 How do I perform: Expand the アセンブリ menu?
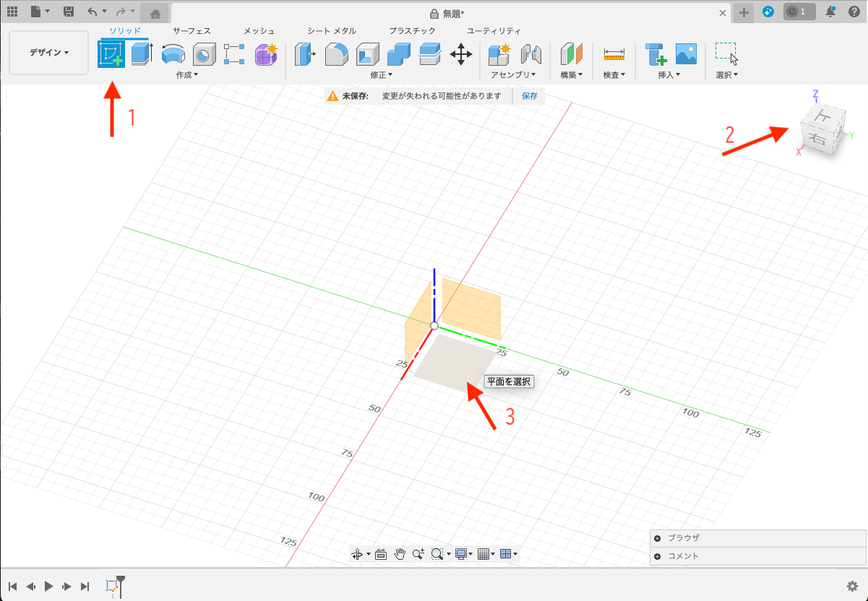[x=514, y=75]
